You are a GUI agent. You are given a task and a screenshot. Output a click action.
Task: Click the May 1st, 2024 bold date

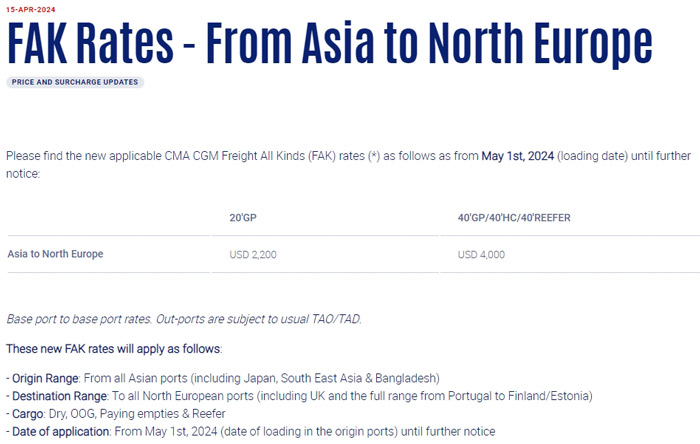pos(517,156)
